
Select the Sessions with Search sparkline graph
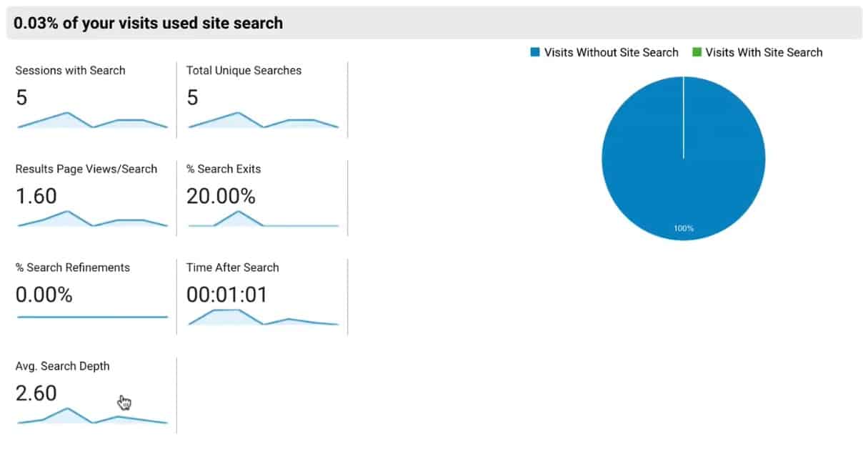(91, 123)
